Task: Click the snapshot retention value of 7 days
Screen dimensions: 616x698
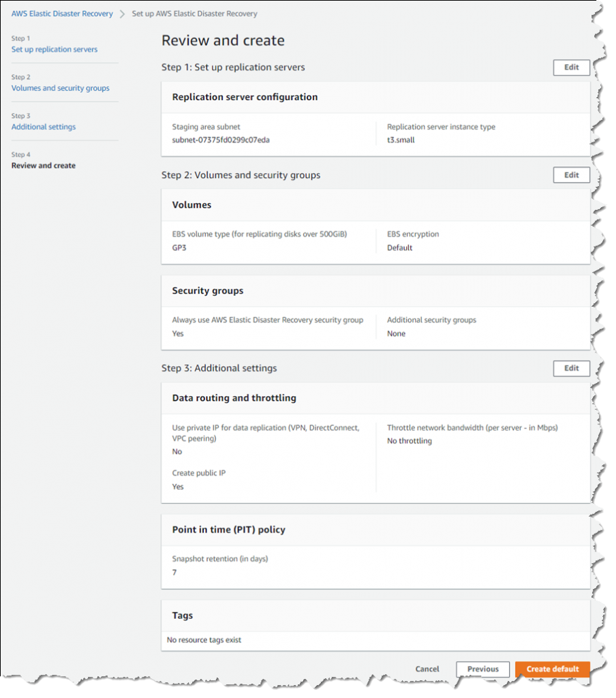Action: pyautogui.click(x=174, y=572)
